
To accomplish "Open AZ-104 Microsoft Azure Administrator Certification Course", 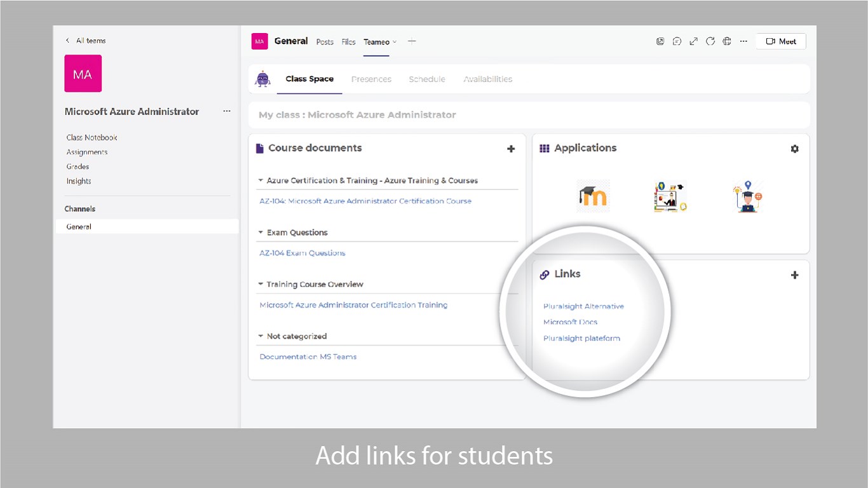I will coord(365,201).
